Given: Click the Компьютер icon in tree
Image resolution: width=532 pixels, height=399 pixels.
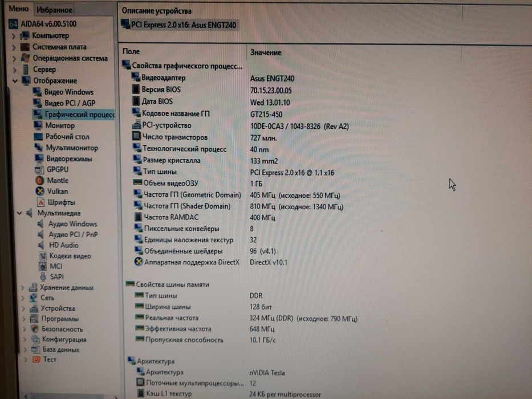Looking at the screenshot, I should click(25, 35).
